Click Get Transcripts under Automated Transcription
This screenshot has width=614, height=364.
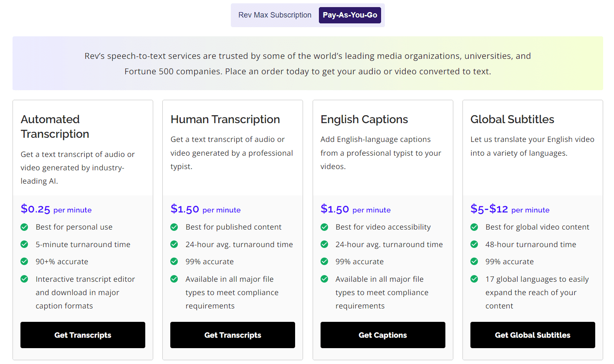coord(83,335)
